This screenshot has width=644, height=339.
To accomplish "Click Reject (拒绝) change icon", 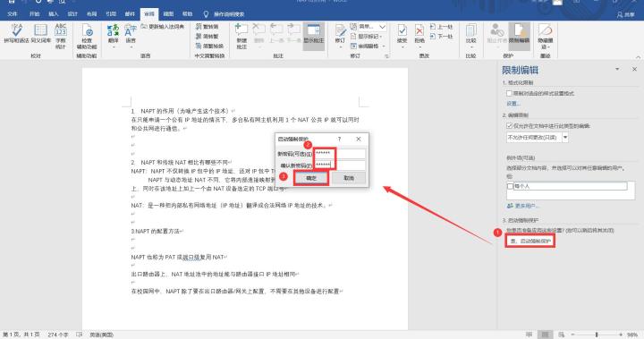I will tap(419, 31).
